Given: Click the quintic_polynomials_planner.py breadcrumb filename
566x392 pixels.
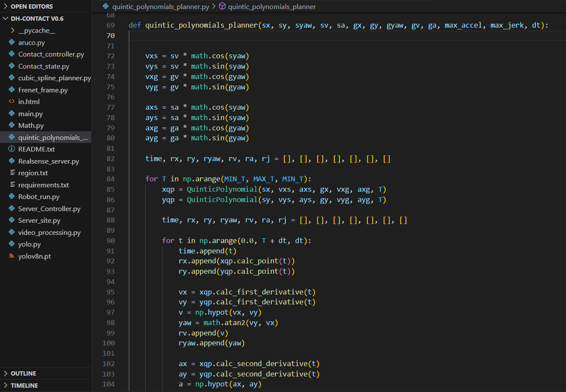Looking at the screenshot, I should (x=161, y=7).
